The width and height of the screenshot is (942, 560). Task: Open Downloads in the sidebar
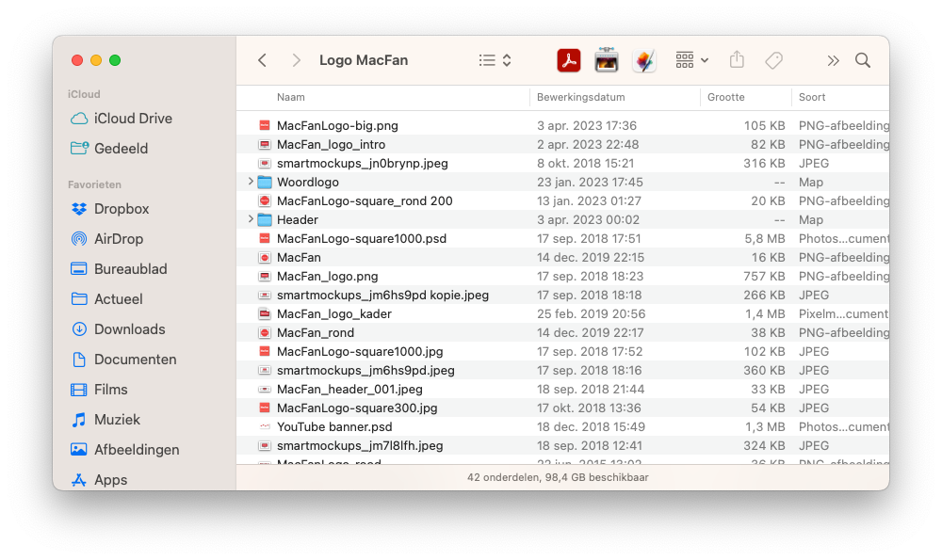click(x=117, y=328)
